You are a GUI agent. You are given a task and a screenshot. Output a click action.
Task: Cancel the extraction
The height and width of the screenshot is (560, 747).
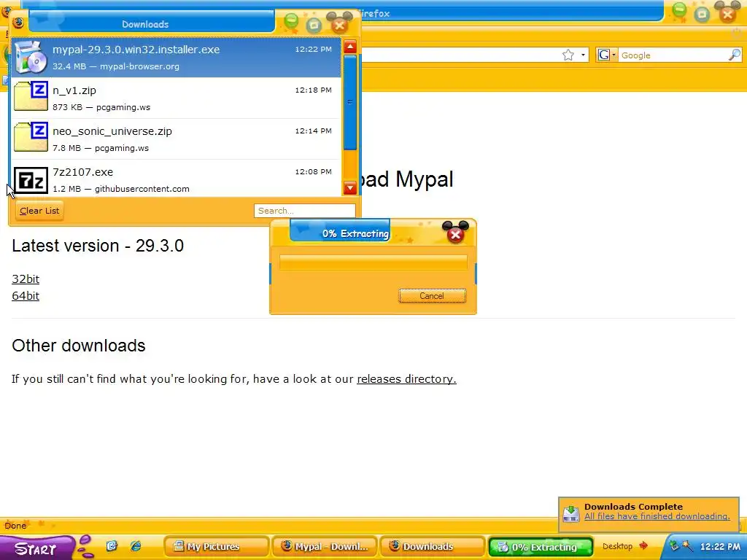coord(432,296)
